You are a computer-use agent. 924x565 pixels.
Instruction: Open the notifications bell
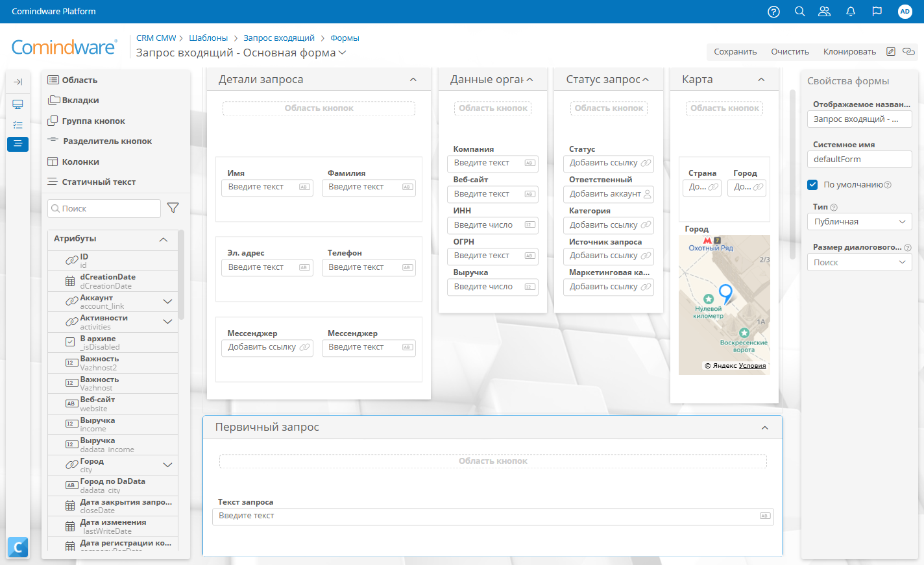[851, 12]
